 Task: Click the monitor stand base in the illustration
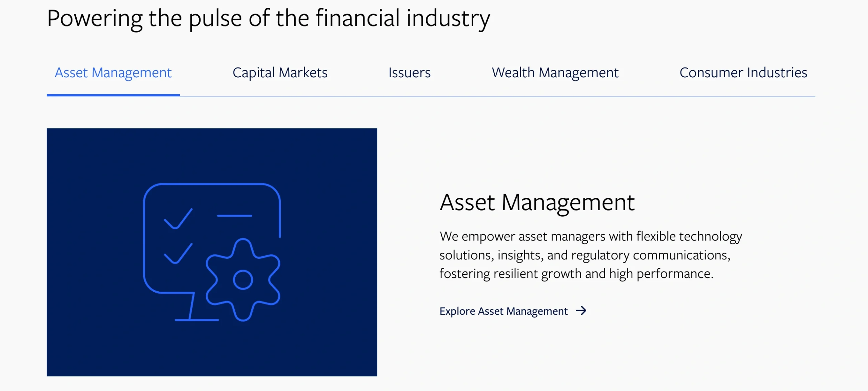coord(197,320)
